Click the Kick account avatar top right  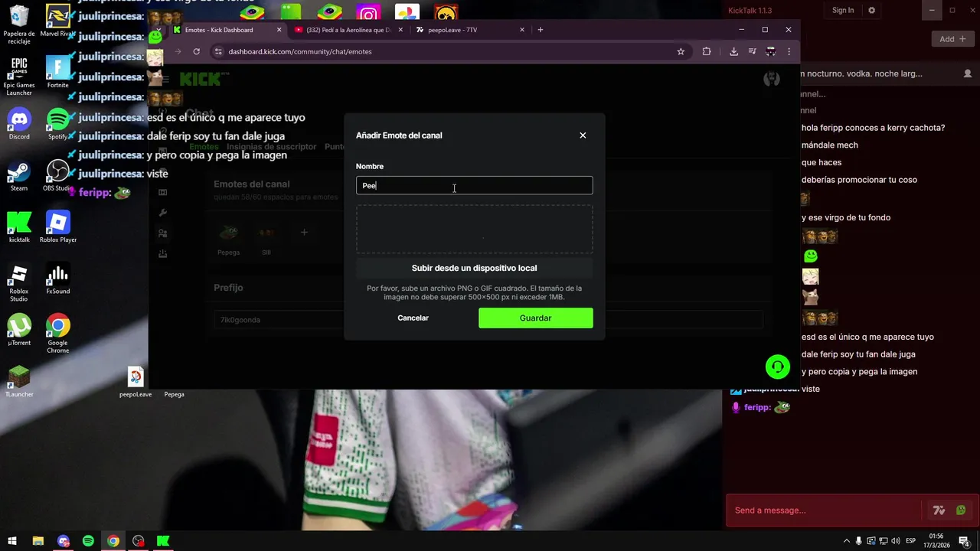772,78
